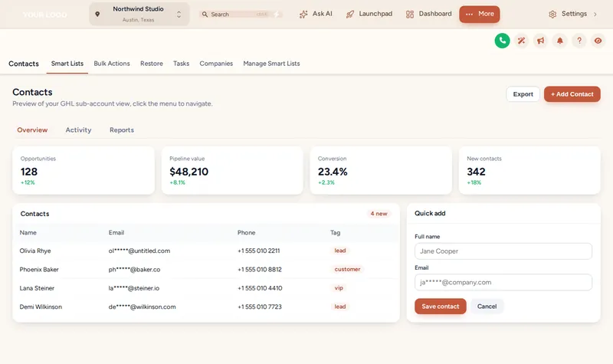Open the Bulk Actions tab
The width and height of the screenshot is (613, 364).
point(112,64)
